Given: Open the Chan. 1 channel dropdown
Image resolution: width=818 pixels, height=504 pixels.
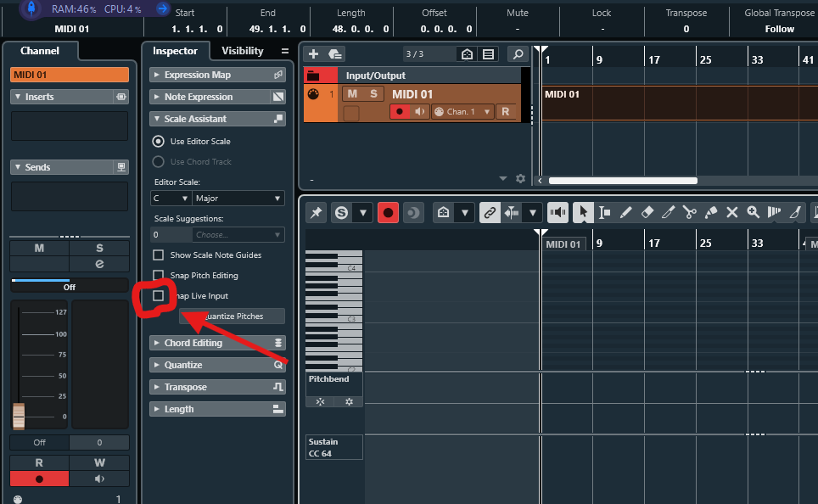Looking at the screenshot, I should [x=462, y=112].
